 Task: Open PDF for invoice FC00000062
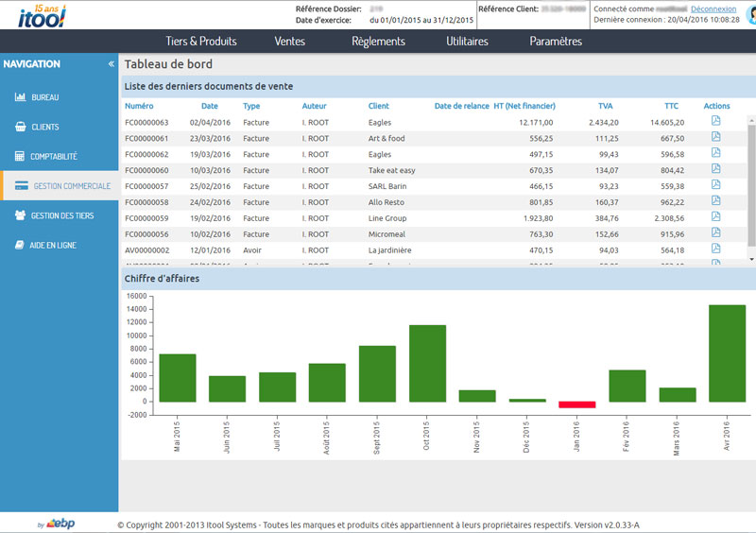tap(716, 152)
